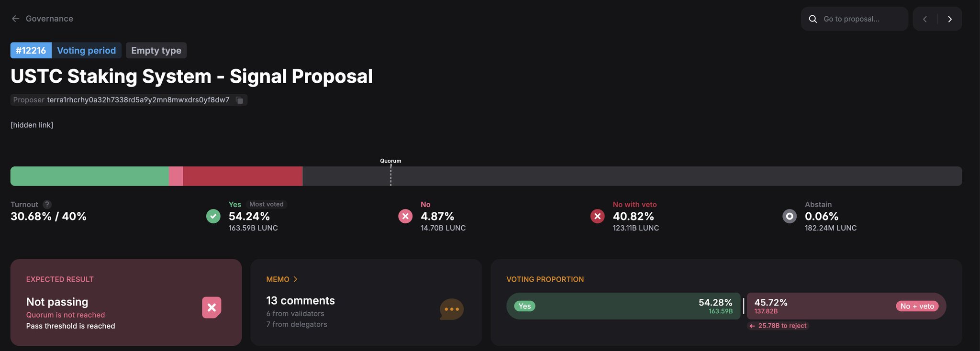Open the hidden link
Viewport: 980px width, 351px height.
32,125
